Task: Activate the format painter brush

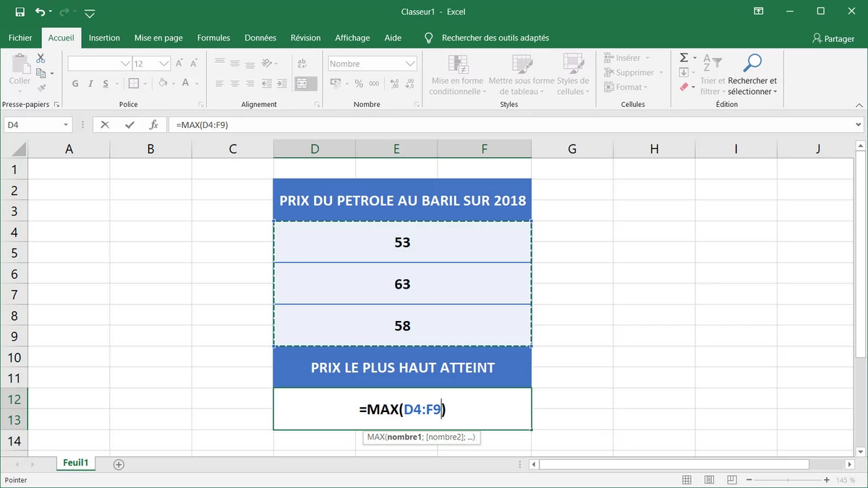Action: 41,87
